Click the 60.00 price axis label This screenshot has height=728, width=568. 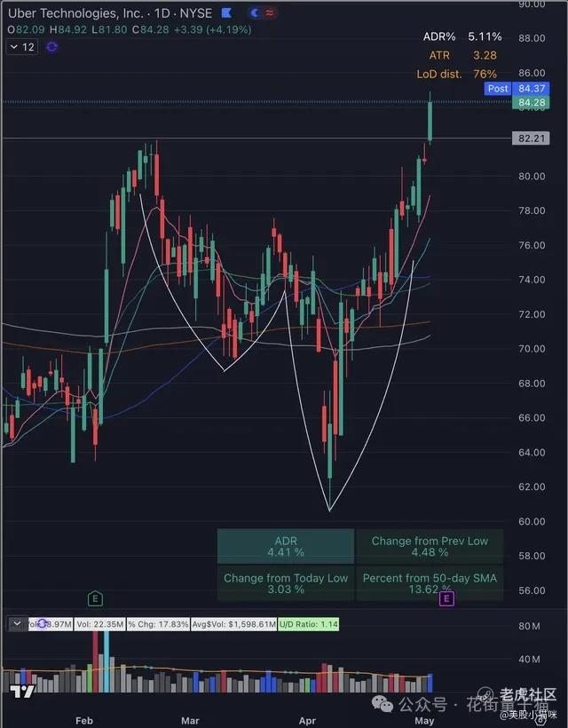532,521
